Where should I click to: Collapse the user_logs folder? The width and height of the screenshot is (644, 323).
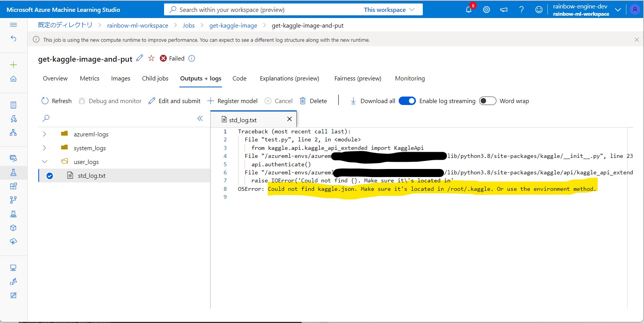coord(44,162)
